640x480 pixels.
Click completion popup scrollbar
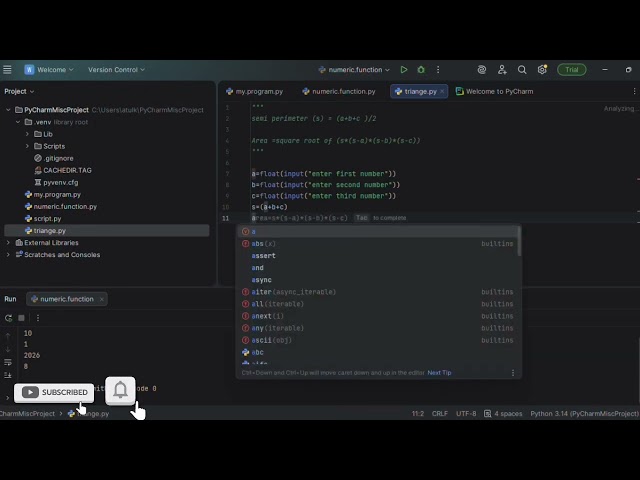click(x=519, y=242)
